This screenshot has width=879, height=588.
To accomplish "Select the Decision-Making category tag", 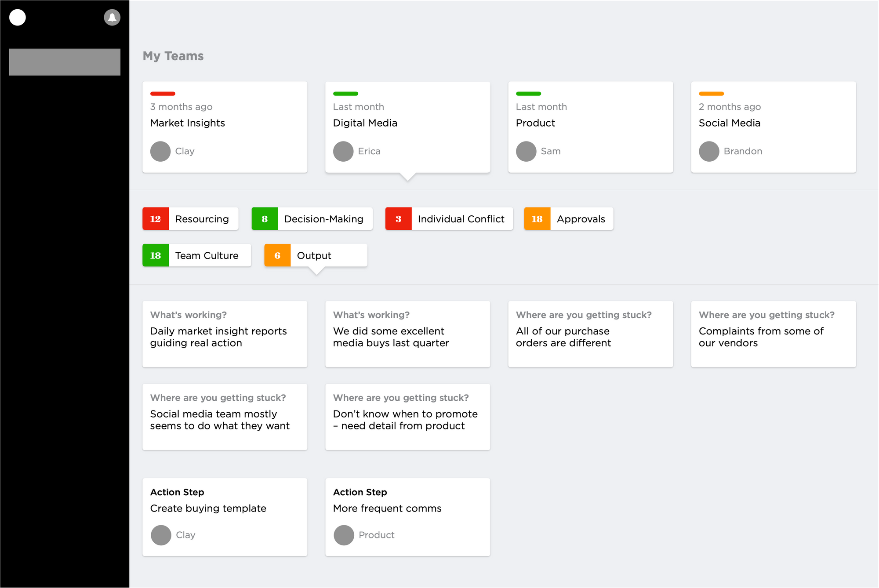I will point(312,219).
